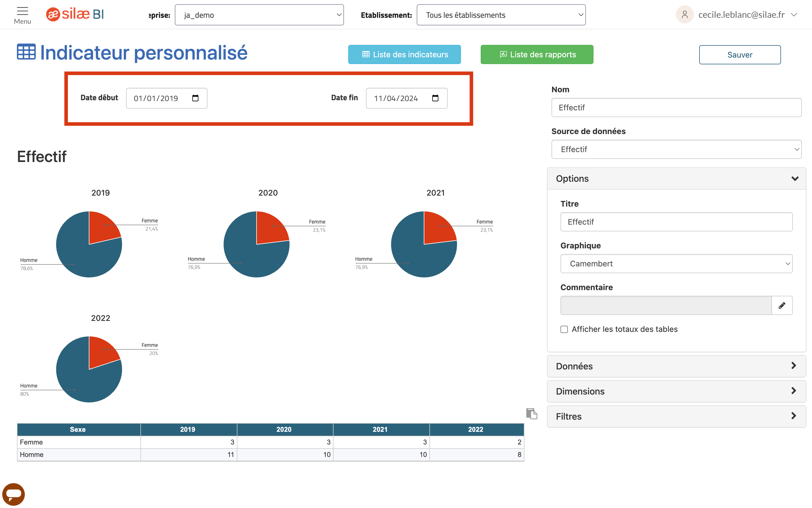Click the Sauver button
This screenshot has width=812, height=508.
tap(740, 55)
